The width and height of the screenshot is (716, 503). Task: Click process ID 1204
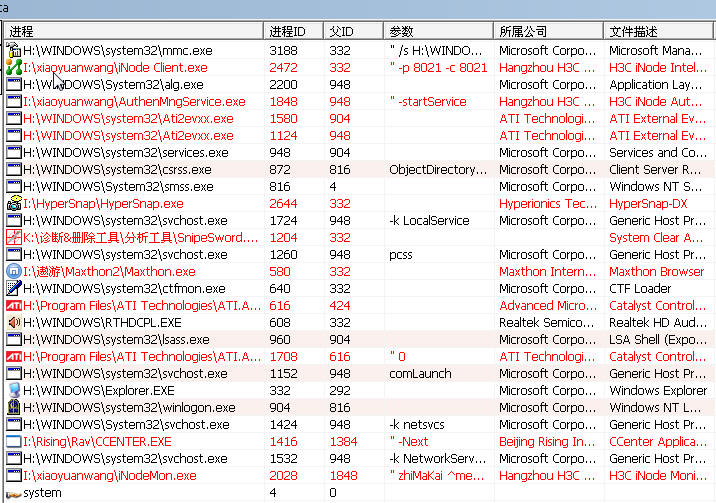283,237
